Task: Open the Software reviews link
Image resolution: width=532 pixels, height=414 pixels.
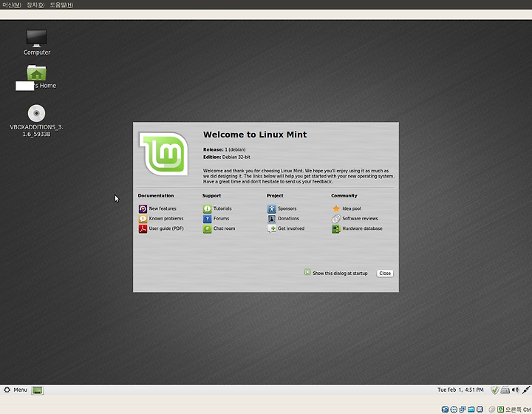Action: tap(360, 219)
